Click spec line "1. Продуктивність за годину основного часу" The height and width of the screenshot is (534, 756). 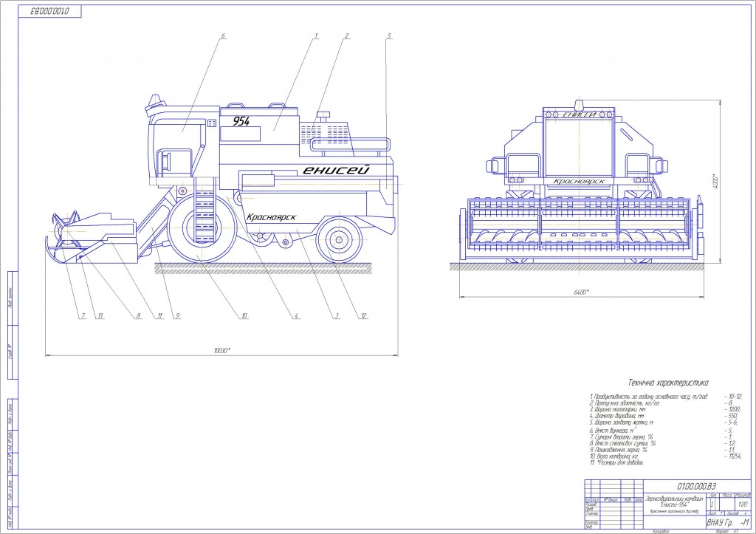click(x=648, y=397)
